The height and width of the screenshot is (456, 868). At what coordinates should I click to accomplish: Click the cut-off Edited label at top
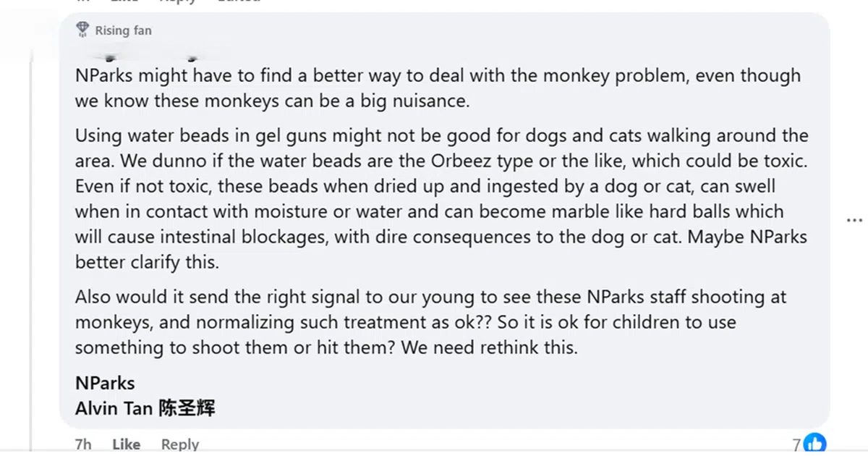(238, 1)
